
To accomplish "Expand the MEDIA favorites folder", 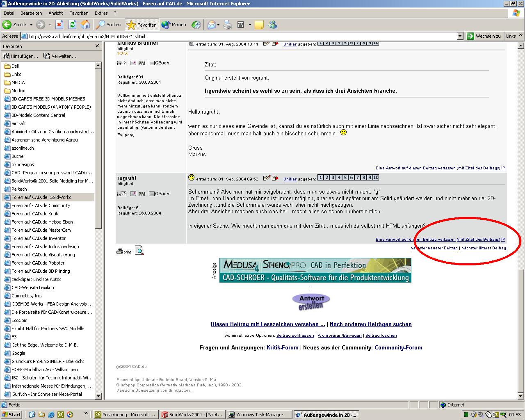I will 14,82.
